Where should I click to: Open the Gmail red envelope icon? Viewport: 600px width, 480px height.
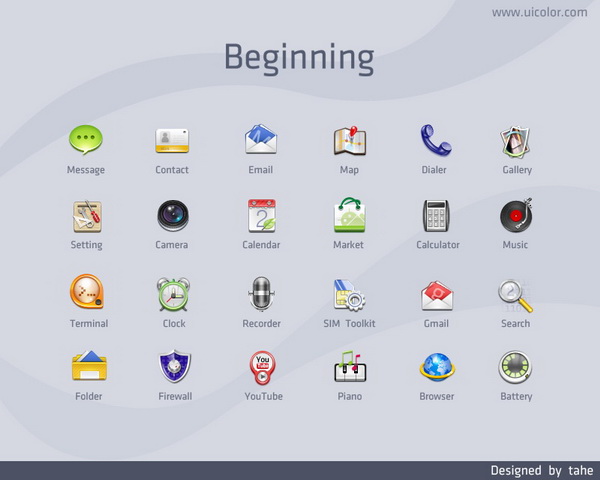tap(437, 294)
